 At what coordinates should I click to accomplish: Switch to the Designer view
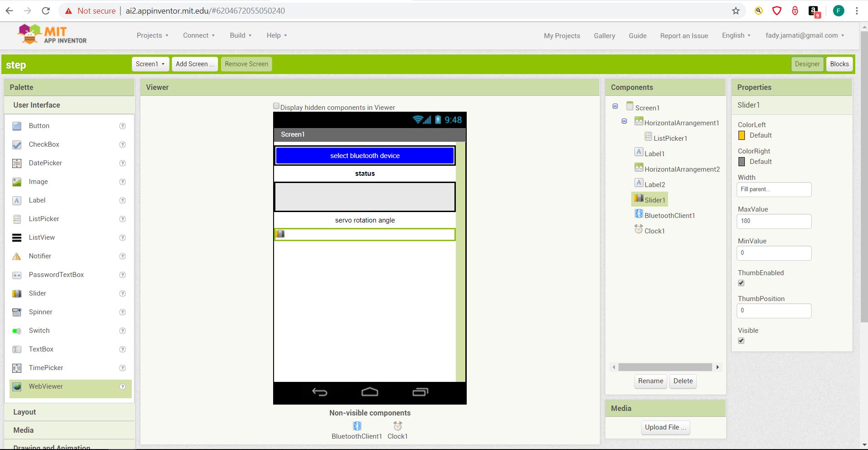[807, 64]
